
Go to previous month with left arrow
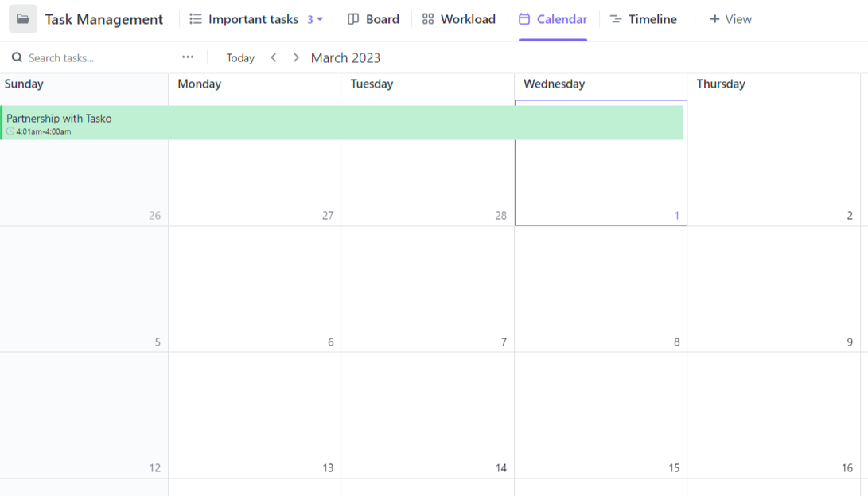coord(274,57)
